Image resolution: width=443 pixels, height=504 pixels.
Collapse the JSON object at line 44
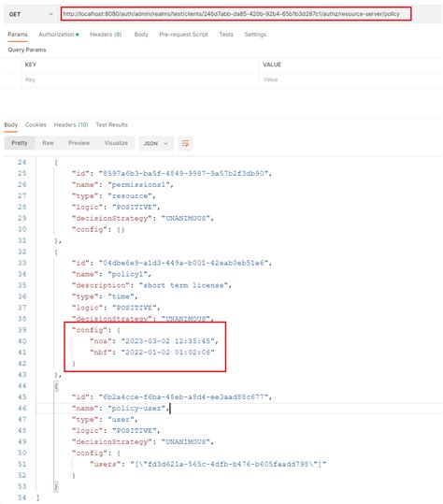click(56, 385)
